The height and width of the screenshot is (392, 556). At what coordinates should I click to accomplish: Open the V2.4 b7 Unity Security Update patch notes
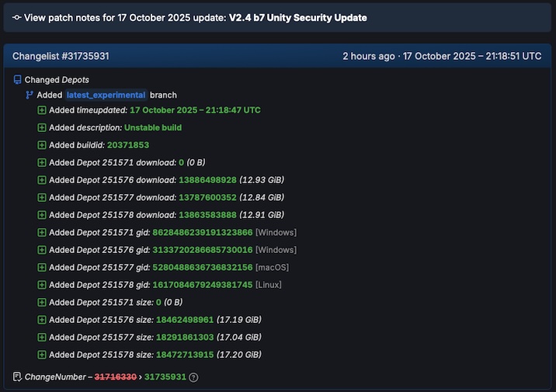(297, 17)
